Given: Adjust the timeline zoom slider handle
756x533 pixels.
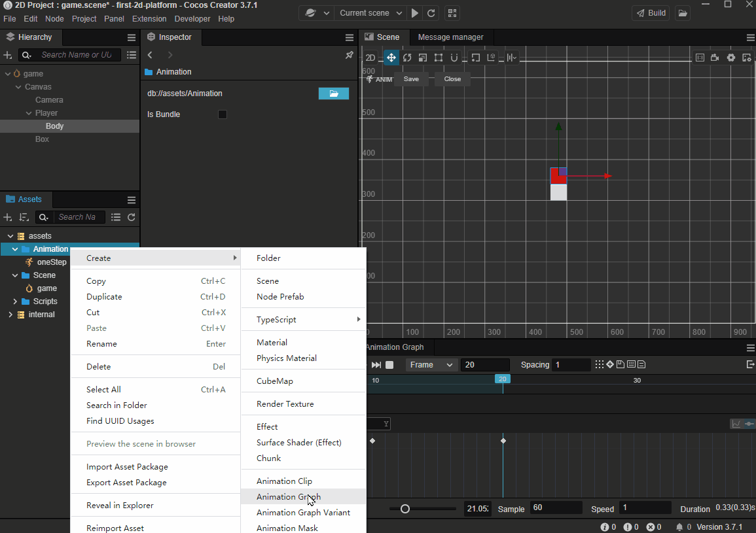Looking at the screenshot, I should pyautogui.click(x=405, y=509).
